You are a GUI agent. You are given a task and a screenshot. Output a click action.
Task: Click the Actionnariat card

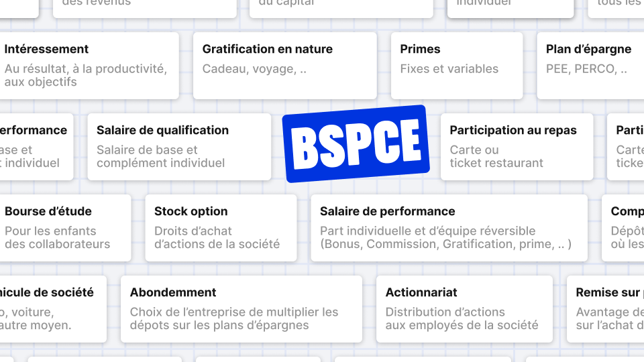(x=464, y=309)
